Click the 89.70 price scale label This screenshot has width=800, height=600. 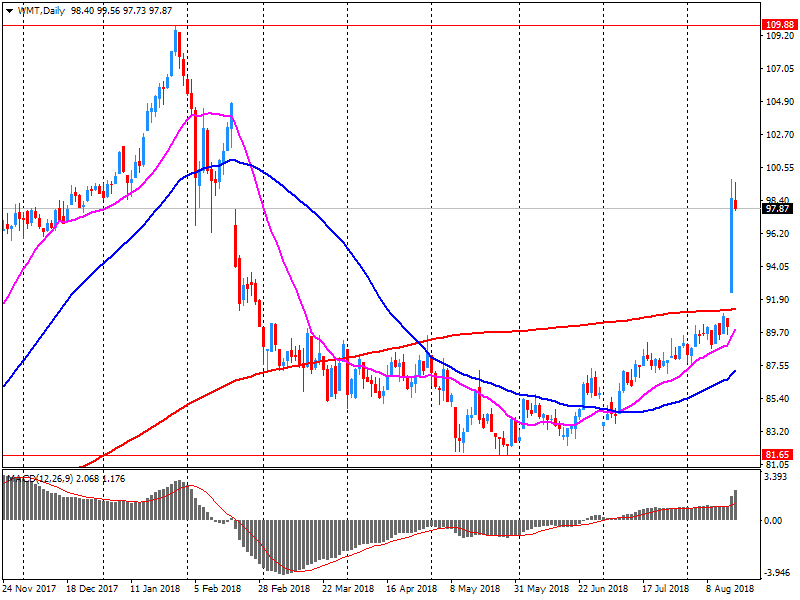(778, 333)
